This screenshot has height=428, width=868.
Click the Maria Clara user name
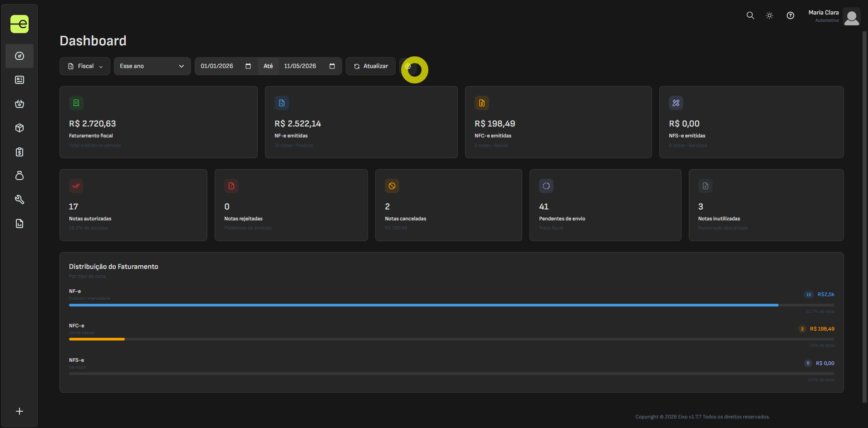[x=824, y=13]
